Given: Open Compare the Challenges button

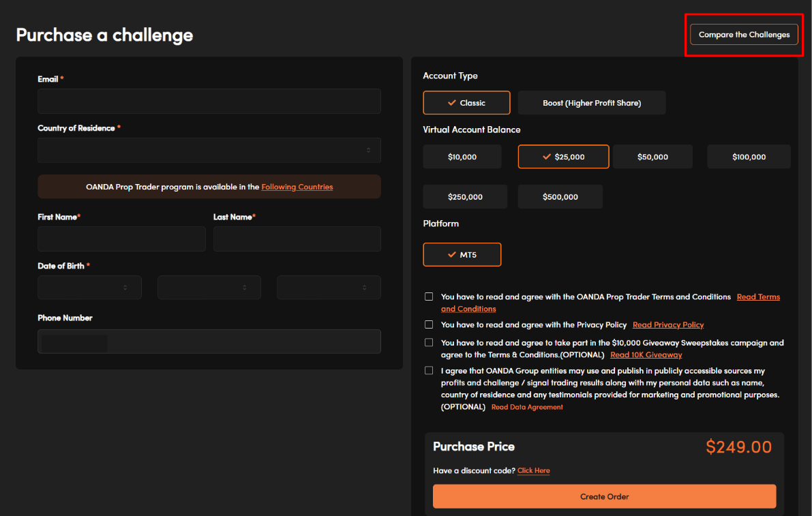Looking at the screenshot, I should click(x=744, y=35).
